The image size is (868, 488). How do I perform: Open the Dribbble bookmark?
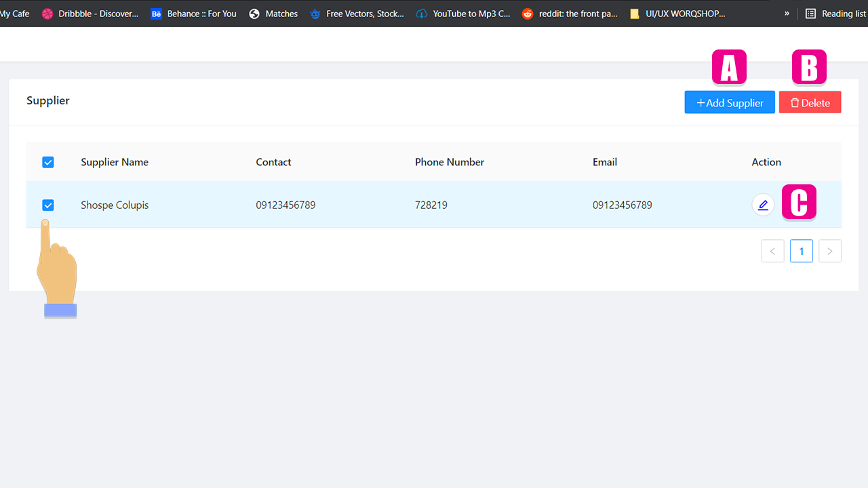pos(90,14)
